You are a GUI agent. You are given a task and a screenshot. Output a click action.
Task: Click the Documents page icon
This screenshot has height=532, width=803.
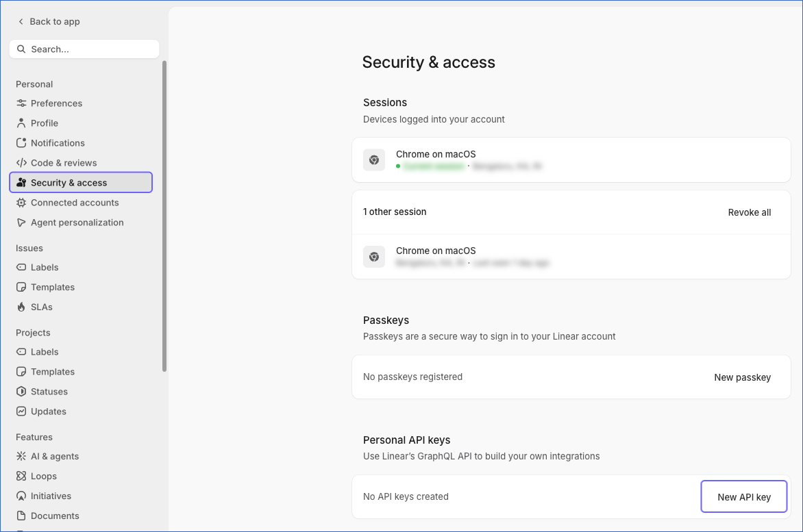coord(21,516)
